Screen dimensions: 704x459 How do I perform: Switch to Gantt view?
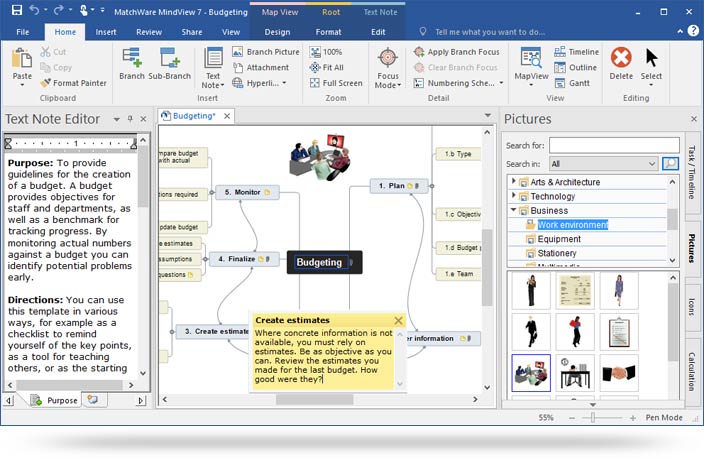[572, 83]
